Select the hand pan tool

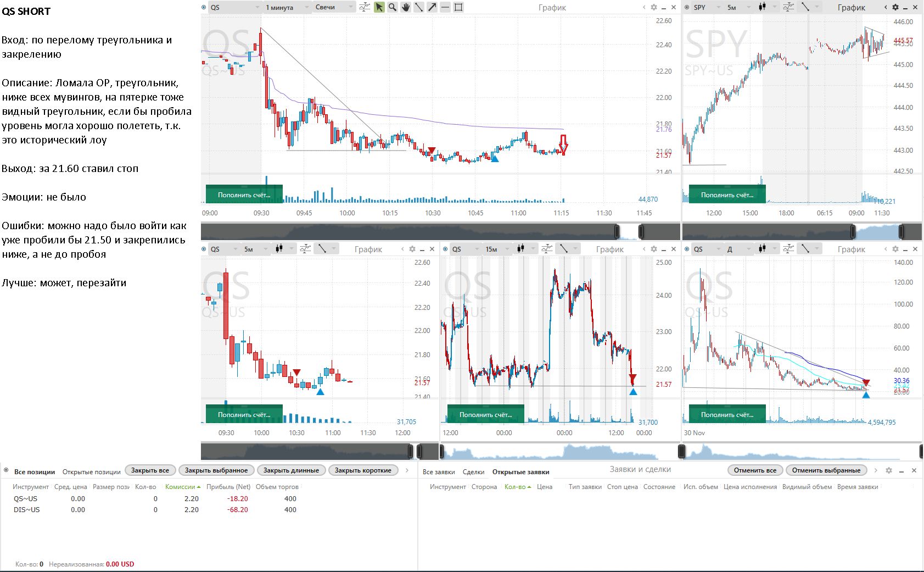(x=406, y=7)
